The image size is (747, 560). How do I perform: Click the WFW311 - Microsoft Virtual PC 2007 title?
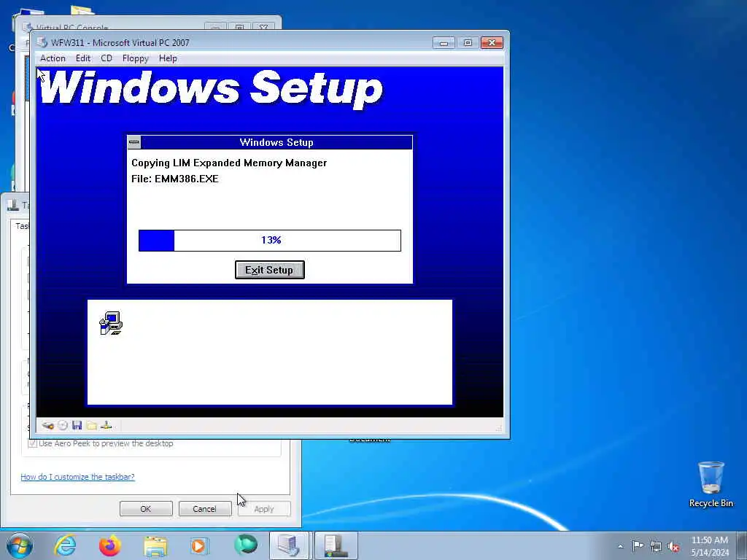tap(120, 43)
